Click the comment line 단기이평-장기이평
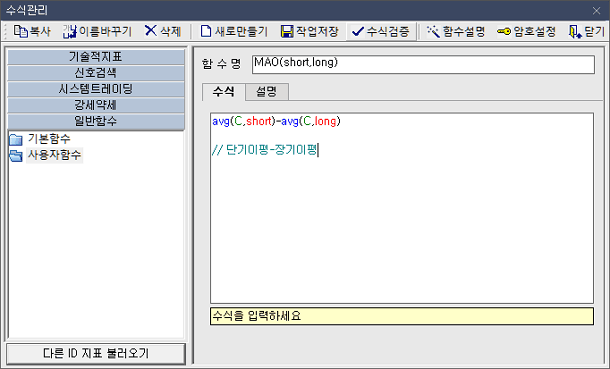The height and width of the screenshot is (369, 610). click(x=265, y=150)
